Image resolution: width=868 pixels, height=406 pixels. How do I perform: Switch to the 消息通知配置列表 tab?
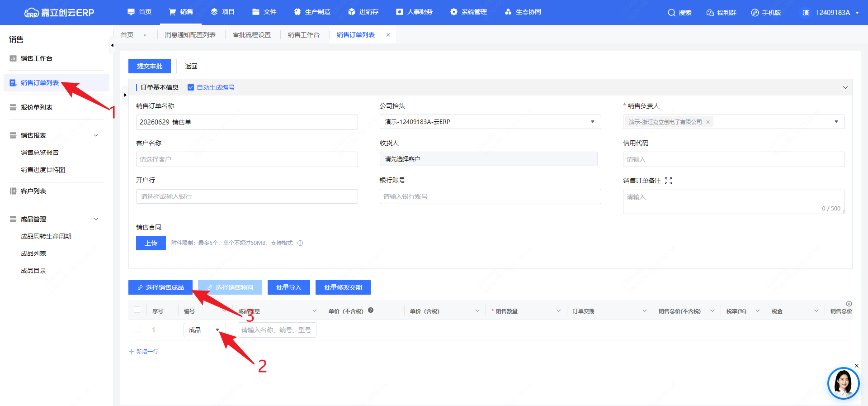190,35
